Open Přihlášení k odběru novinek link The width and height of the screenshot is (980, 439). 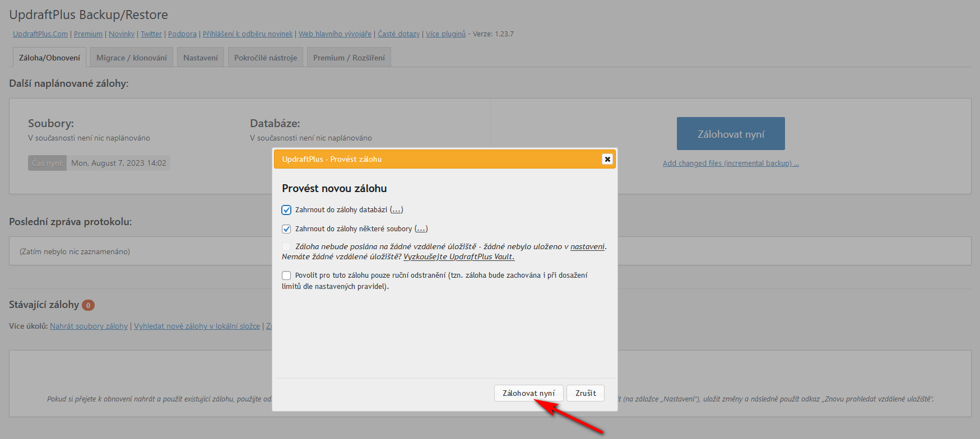[248, 34]
